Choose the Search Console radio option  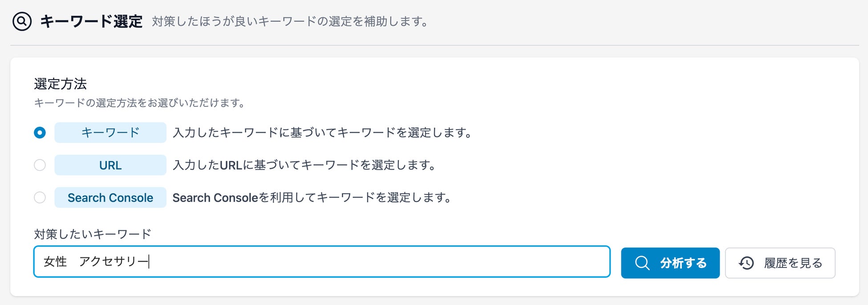point(40,197)
